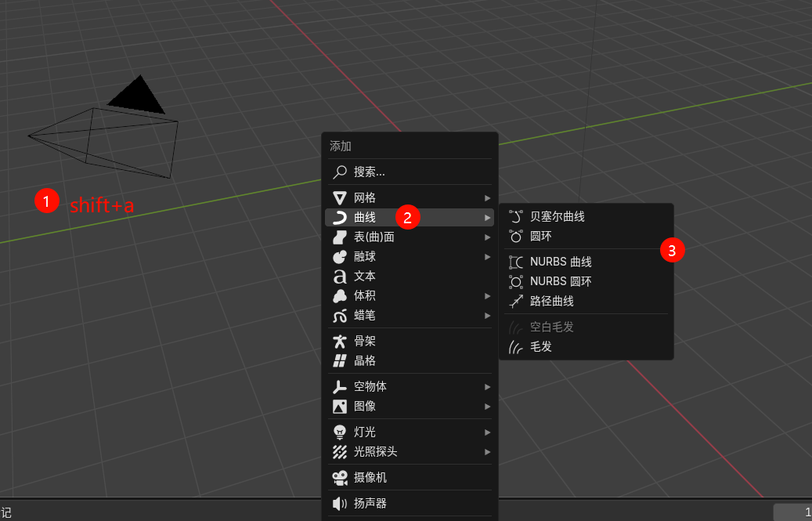812x521 pixels.
Task: Select 圆环 from the curve submenu
Action: 541,236
